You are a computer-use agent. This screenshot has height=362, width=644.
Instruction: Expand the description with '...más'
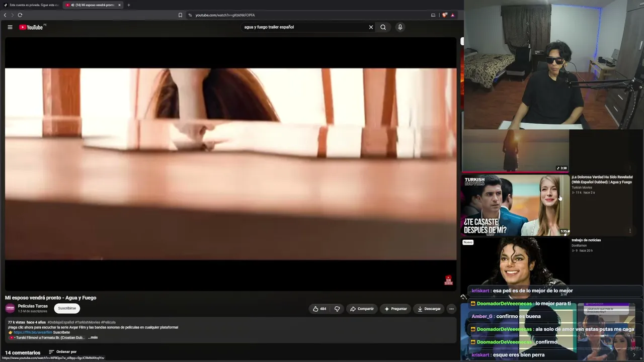(x=93, y=337)
